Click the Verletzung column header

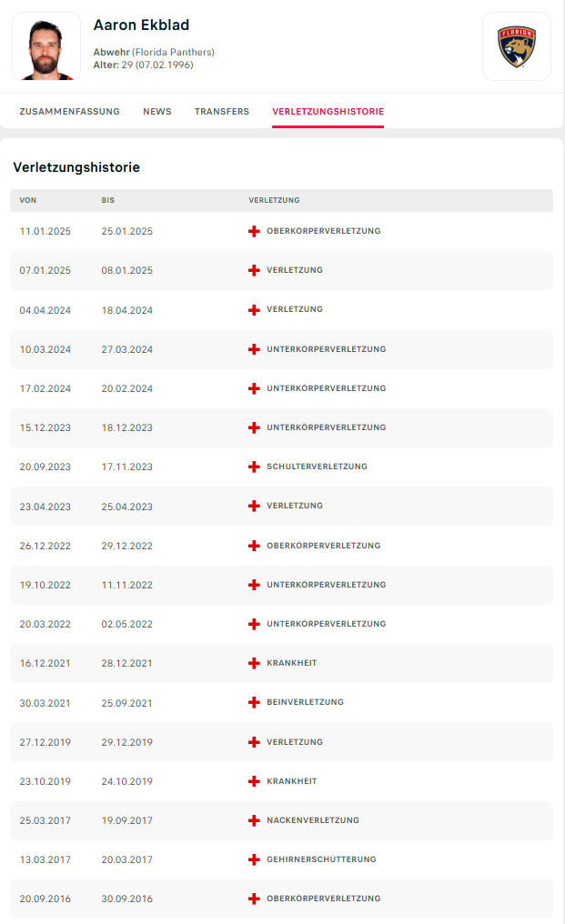tap(274, 200)
